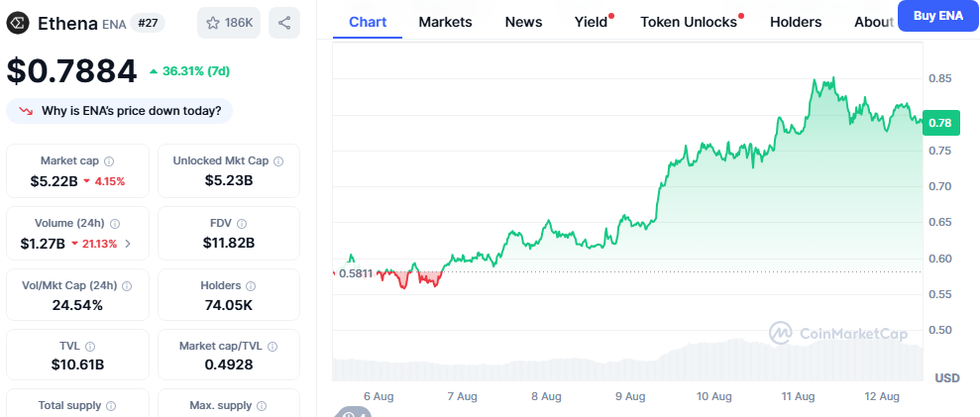Viewport: 980px width, 417px height.
Task: Click Market cap info icon
Action: pos(109,161)
